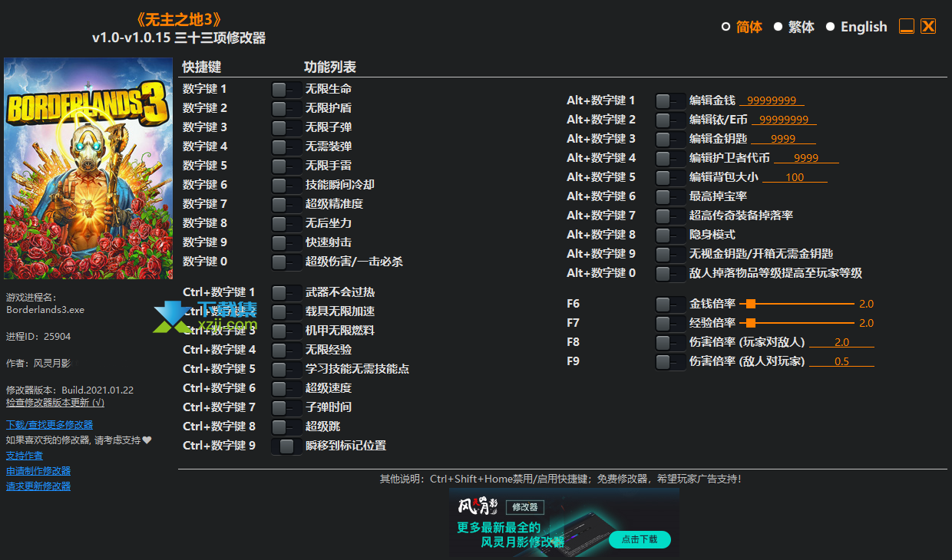This screenshot has height=560, width=952.
Task: Click the 编辑金钱 value field
Action: (x=772, y=100)
